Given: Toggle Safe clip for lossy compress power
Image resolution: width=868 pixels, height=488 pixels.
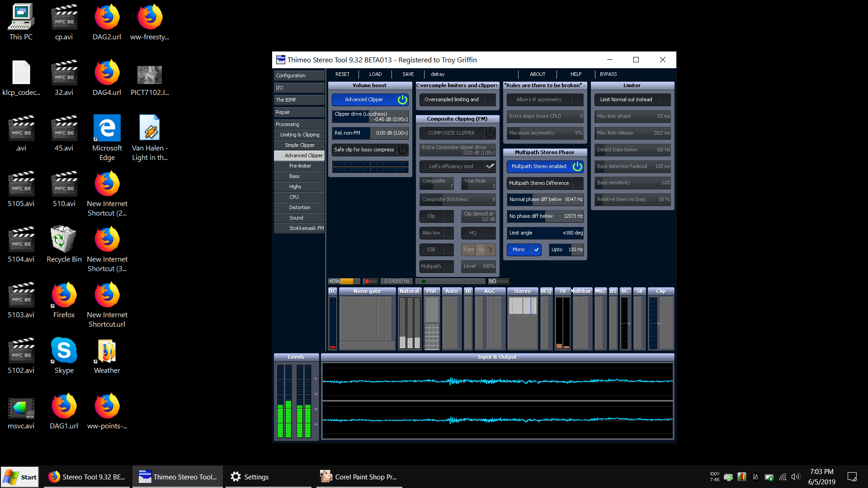Looking at the screenshot, I should pyautogui.click(x=402, y=150).
